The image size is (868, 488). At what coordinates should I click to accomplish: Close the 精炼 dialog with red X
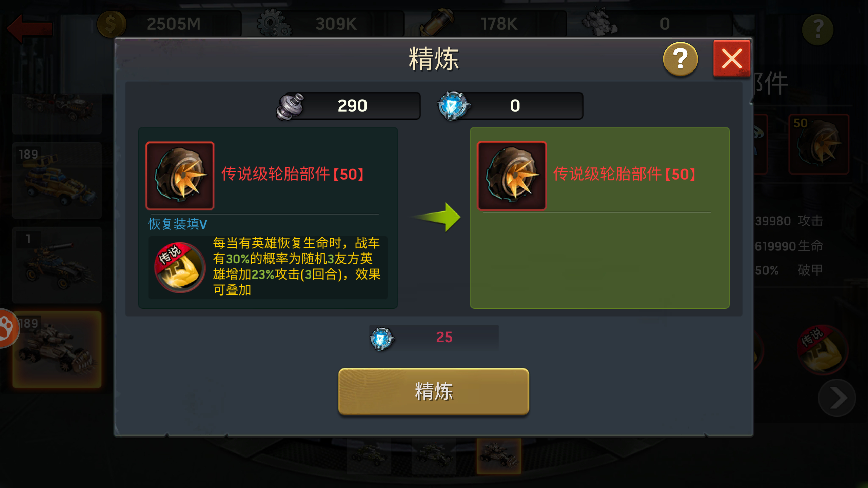[732, 58]
